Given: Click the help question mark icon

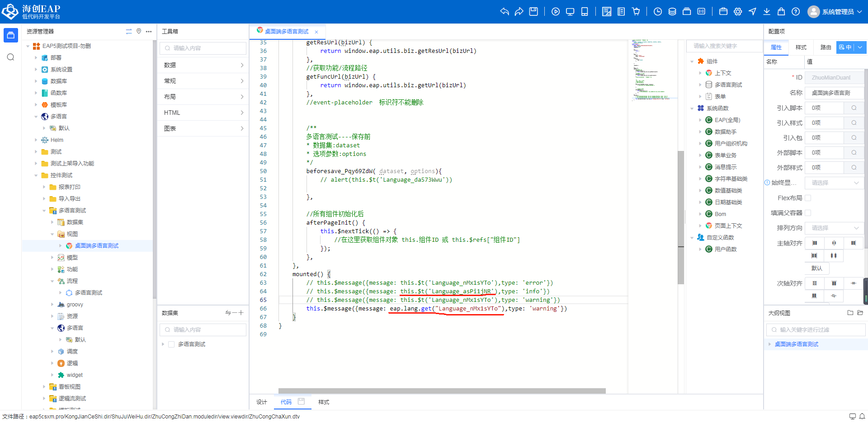Looking at the screenshot, I should coord(796,12).
